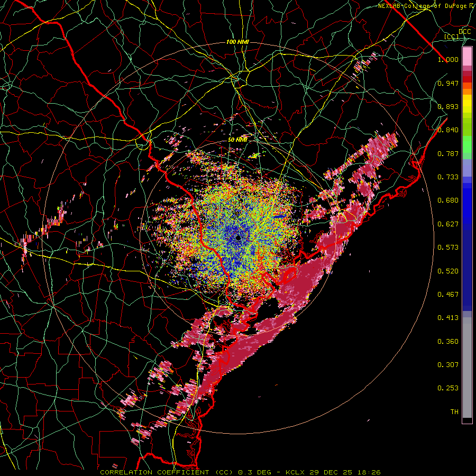Click the 0.947 legend value
Screen dimensions: 476x476
pos(448,83)
